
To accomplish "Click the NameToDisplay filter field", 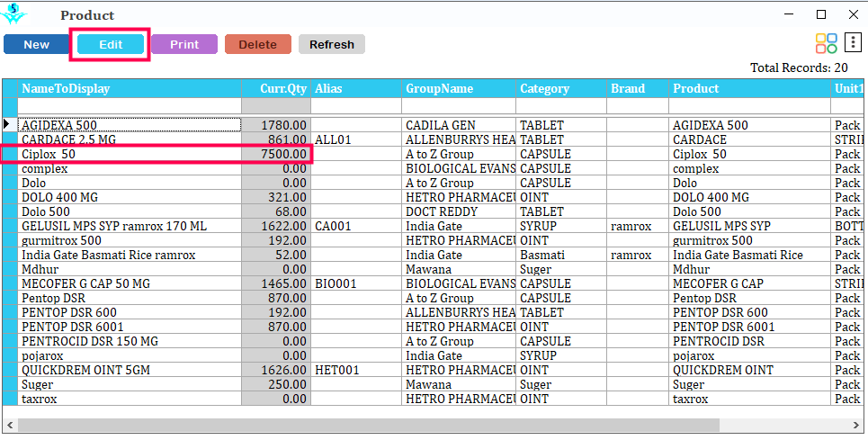I will [130, 105].
